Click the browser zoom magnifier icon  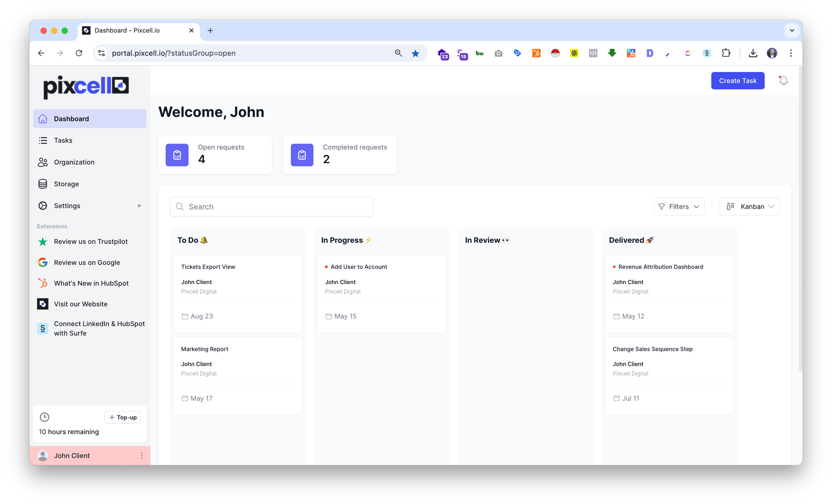click(x=398, y=53)
